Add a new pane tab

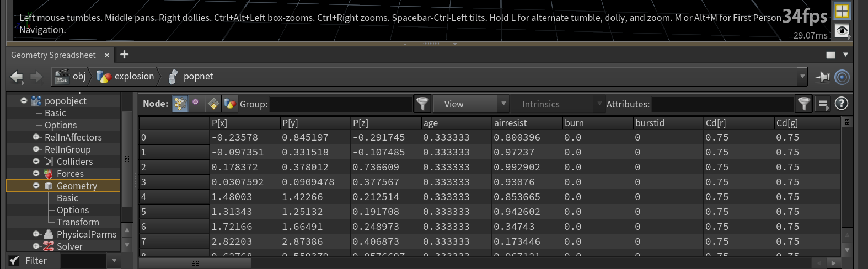point(124,54)
